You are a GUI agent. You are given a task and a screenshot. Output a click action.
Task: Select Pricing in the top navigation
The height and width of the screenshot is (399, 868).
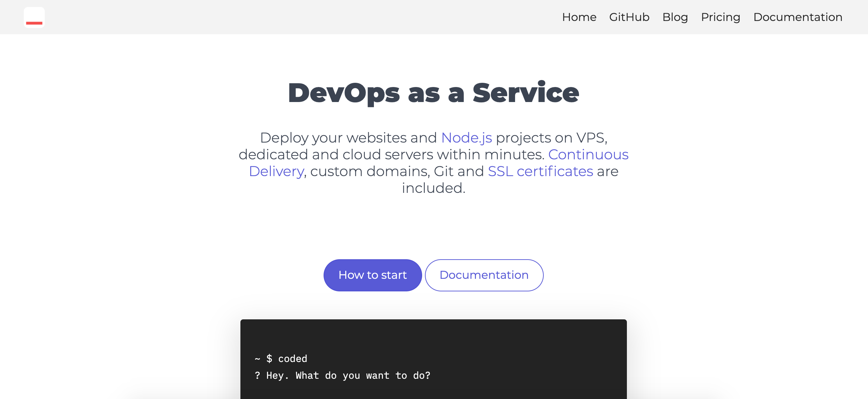tap(720, 17)
